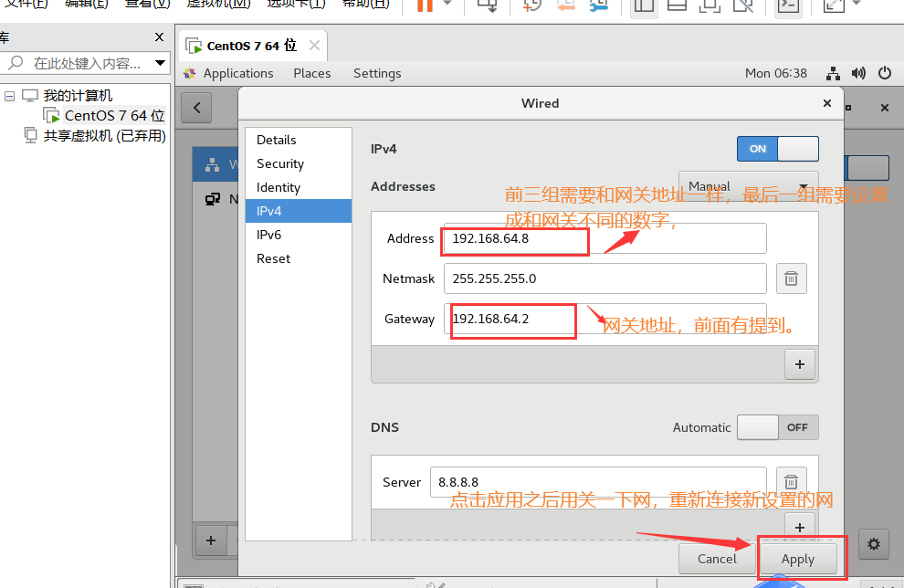
Task: Open the Manual addresses method dropdown
Action: [749, 185]
